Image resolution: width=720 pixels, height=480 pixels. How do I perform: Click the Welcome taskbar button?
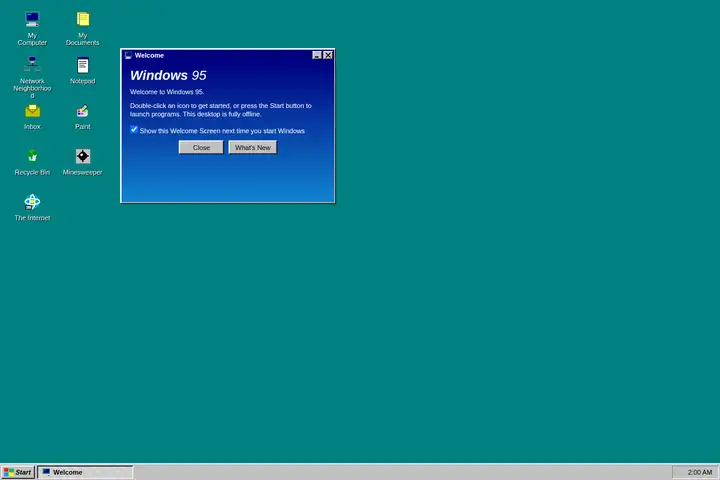[x=85, y=472]
